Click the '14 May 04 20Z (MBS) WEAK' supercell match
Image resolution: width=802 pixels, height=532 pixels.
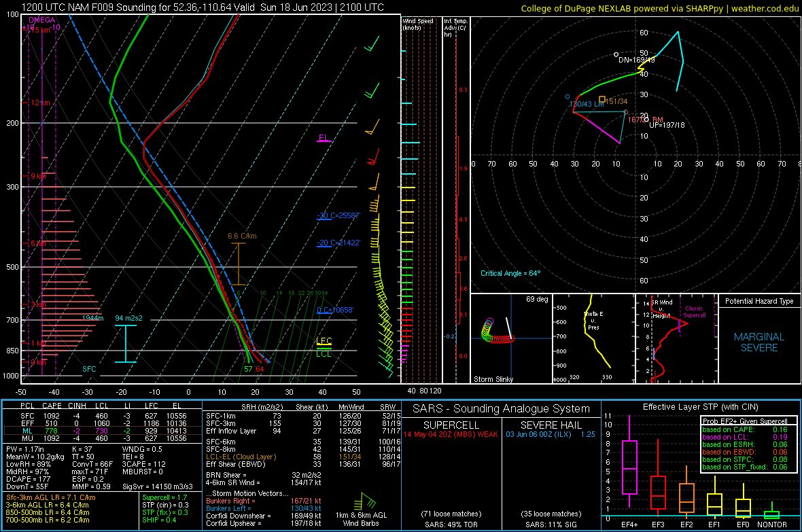pos(451,434)
